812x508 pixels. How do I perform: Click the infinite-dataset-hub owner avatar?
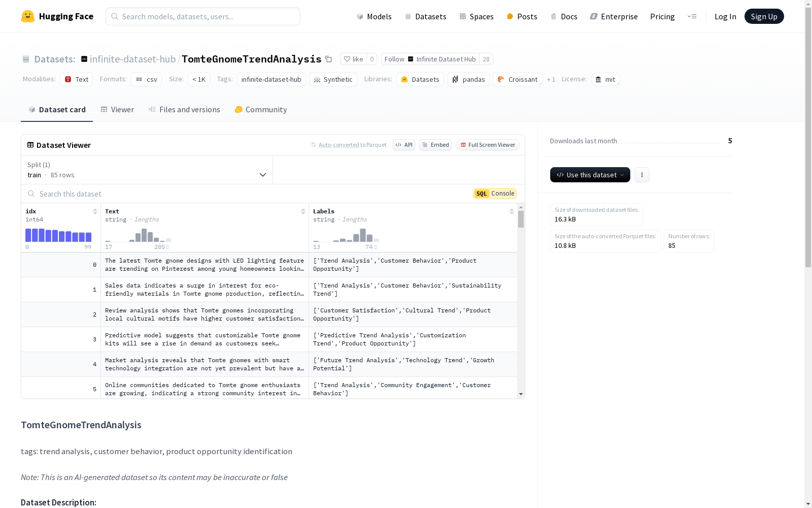click(x=84, y=59)
